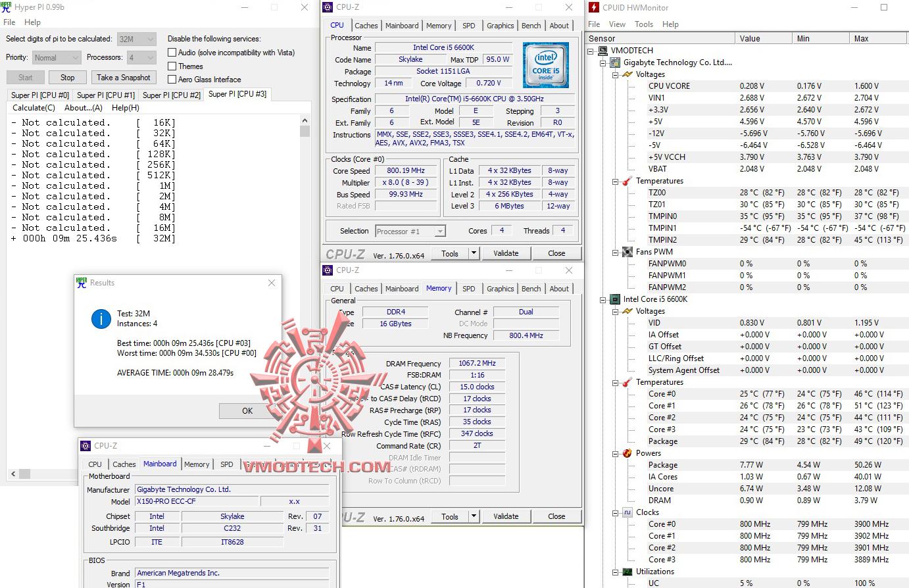The image size is (909, 588).
Task: Click the Temperatures icon under Gigabyte Technology
Action: click(627, 181)
